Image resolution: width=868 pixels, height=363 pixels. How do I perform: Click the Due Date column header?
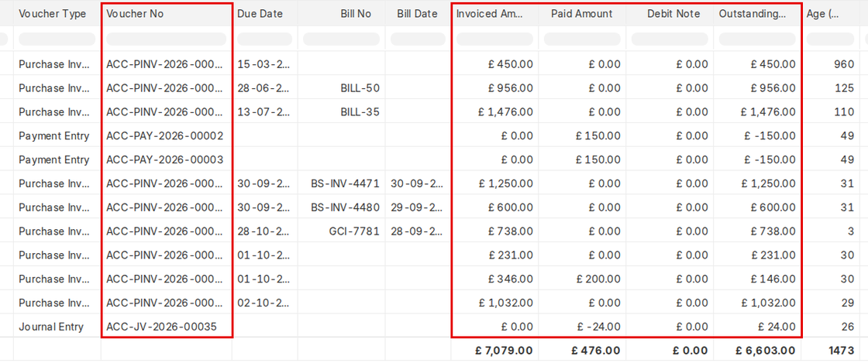click(264, 14)
